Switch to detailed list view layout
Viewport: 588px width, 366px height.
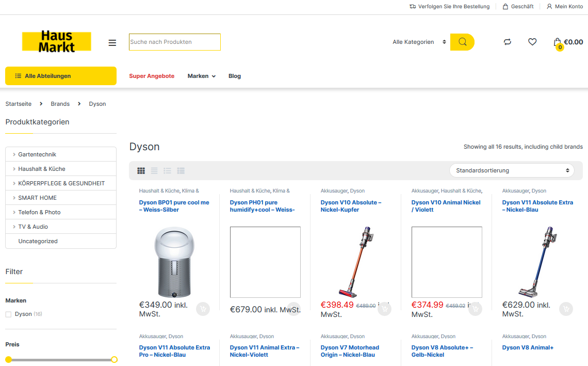(154, 171)
